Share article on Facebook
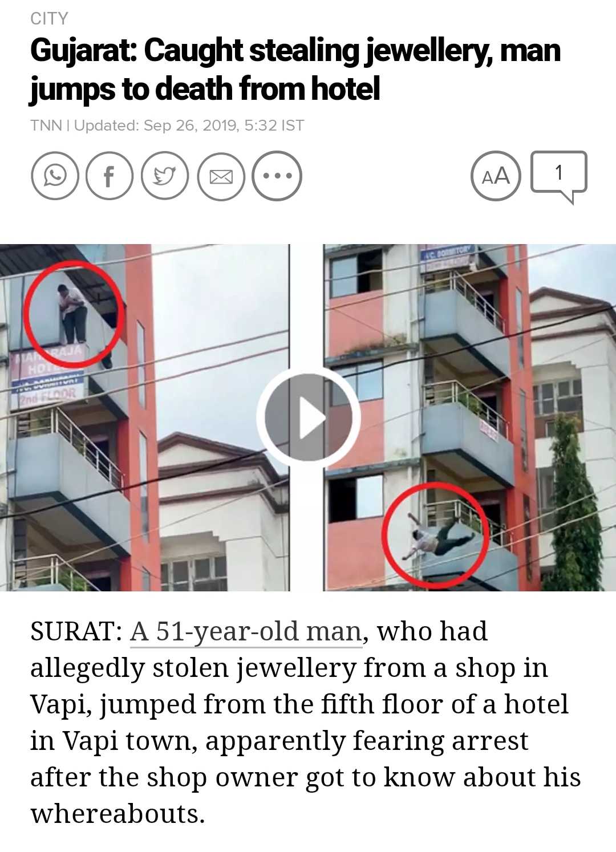The width and height of the screenshot is (616, 852). [109, 176]
